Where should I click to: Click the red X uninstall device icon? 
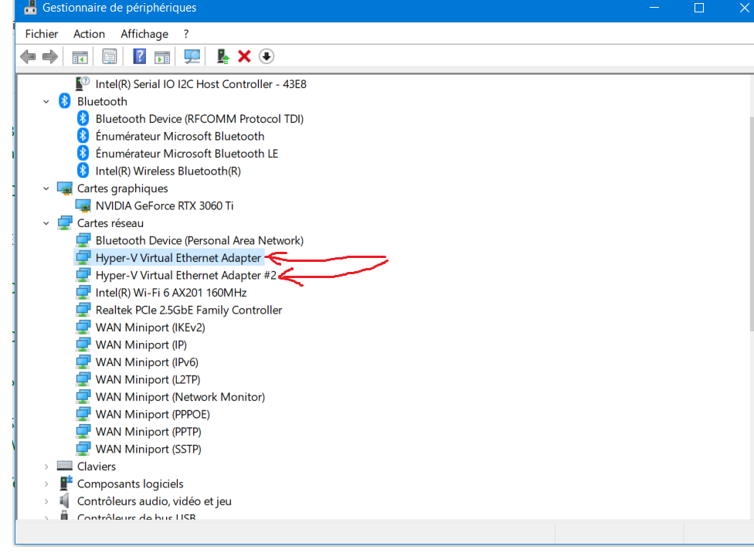244,56
